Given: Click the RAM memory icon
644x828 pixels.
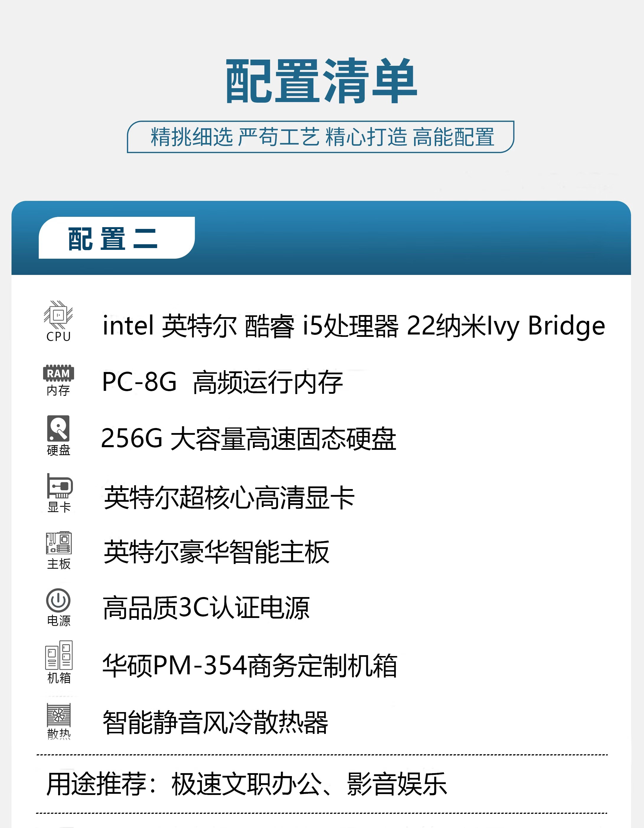Looking at the screenshot, I should click(58, 373).
